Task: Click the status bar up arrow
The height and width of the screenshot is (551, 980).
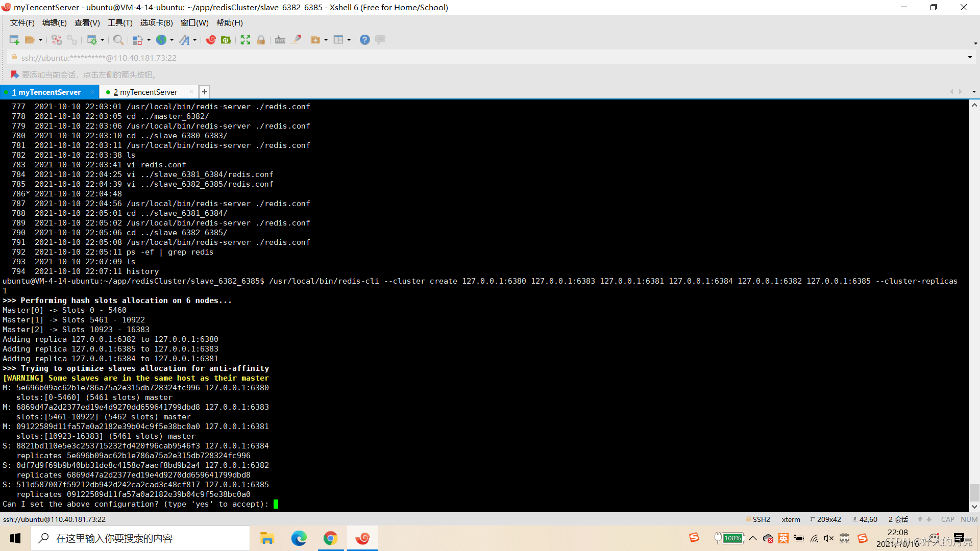Action: (920, 519)
